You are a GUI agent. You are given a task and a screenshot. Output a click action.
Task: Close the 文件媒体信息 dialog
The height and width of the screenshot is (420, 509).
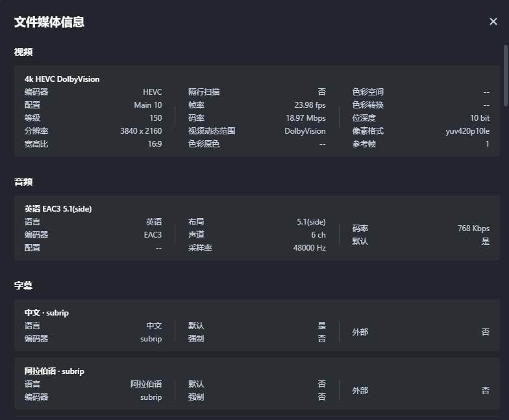click(x=493, y=22)
